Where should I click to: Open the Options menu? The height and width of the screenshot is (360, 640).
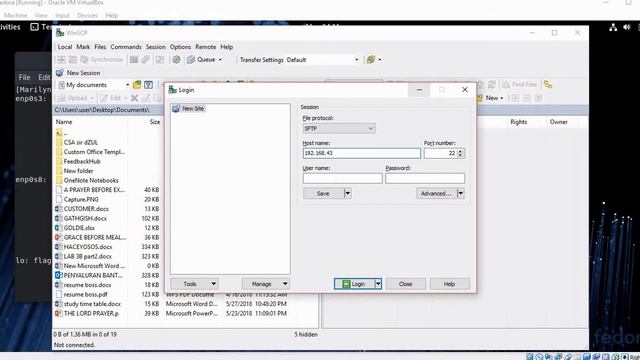[180, 47]
